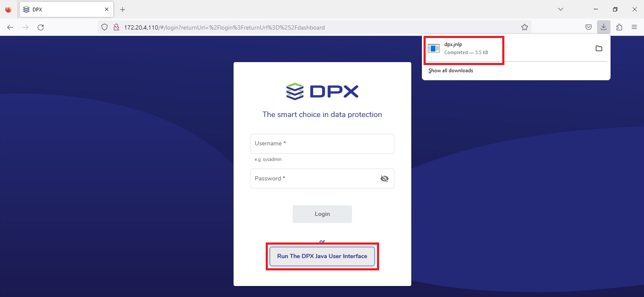The height and width of the screenshot is (297, 644).
Task: Focus the Username input field
Action: 322,144
